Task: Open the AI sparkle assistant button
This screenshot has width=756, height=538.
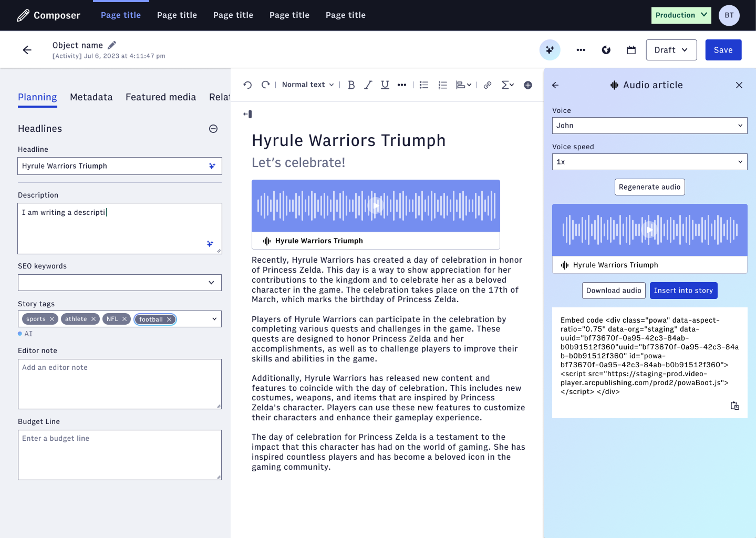Action: coord(550,50)
